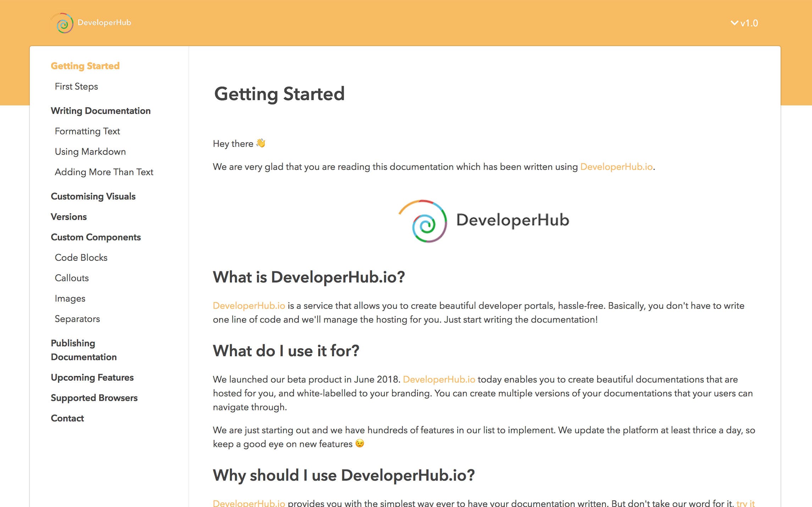812x507 pixels.
Task: Open Formatting Text in sidebar
Action: [x=87, y=131]
